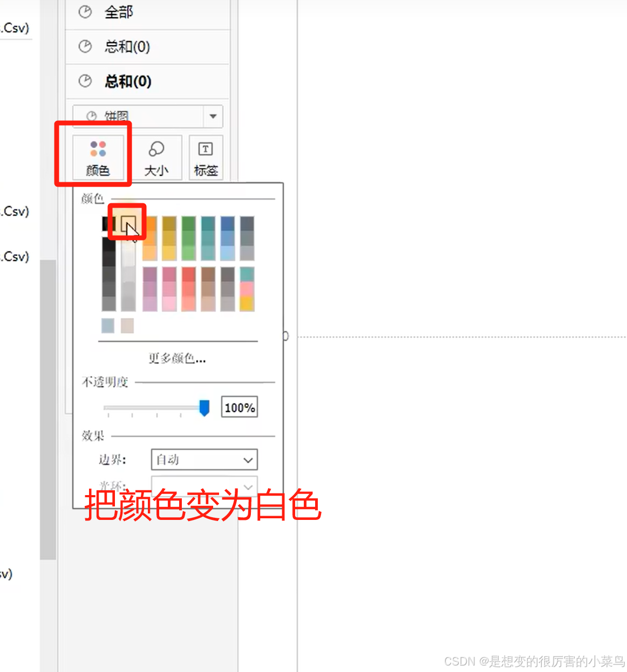Pick the lightest salmon swatch in red column
Screen dimensions: 627x672
point(189,304)
